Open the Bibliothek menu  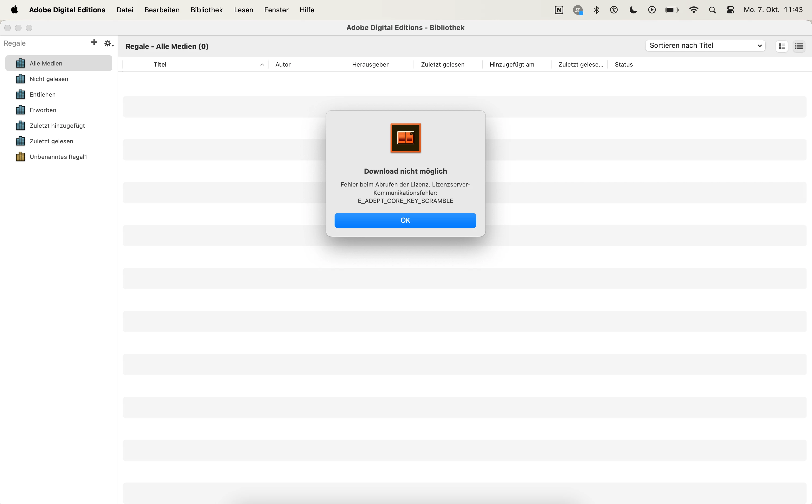(x=206, y=10)
